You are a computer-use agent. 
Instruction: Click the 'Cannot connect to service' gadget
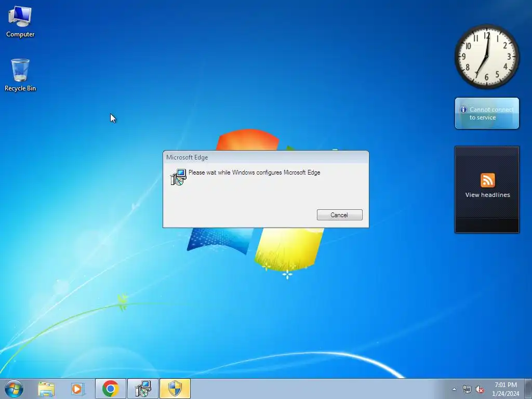487,113
